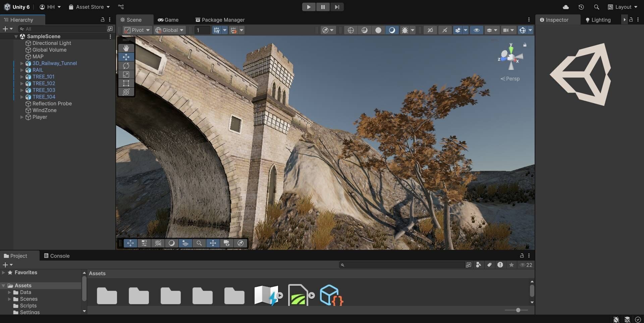Open search by type filter
The height and width of the screenshot is (323, 644).
[479, 265]
